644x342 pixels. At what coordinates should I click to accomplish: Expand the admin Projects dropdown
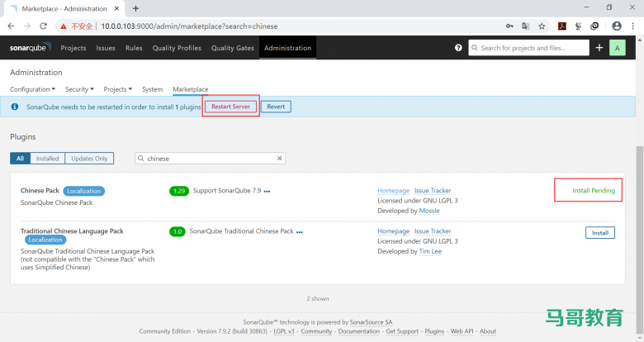pos(117,89)
